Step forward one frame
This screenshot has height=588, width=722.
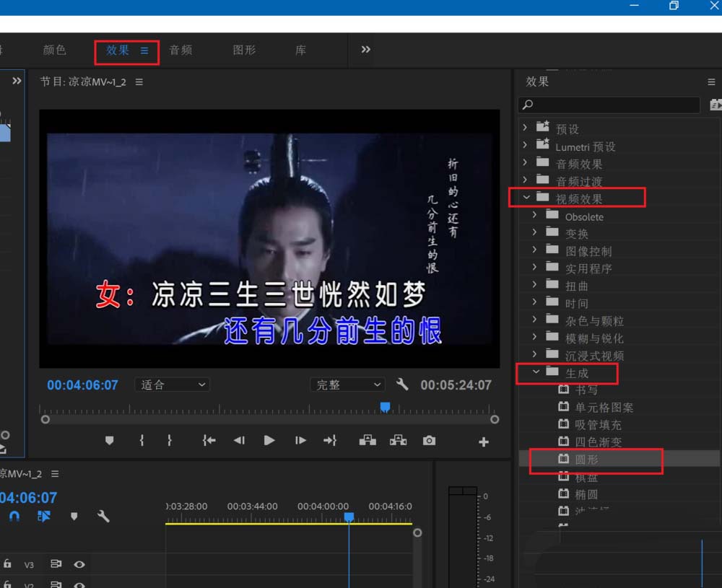tap(300, 440)
